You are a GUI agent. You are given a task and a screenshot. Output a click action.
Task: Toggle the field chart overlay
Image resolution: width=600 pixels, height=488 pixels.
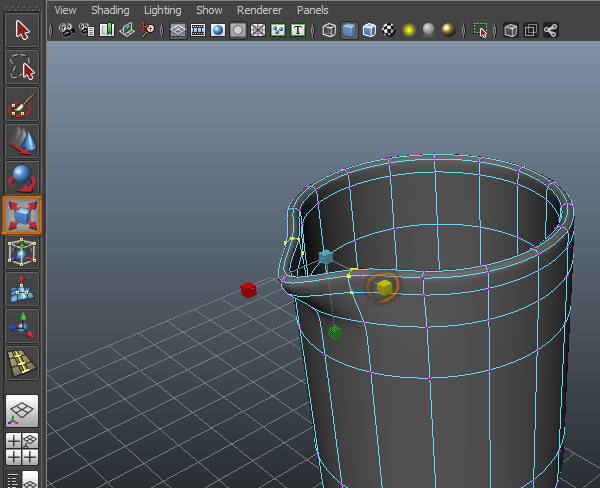[x=258, y=30]
